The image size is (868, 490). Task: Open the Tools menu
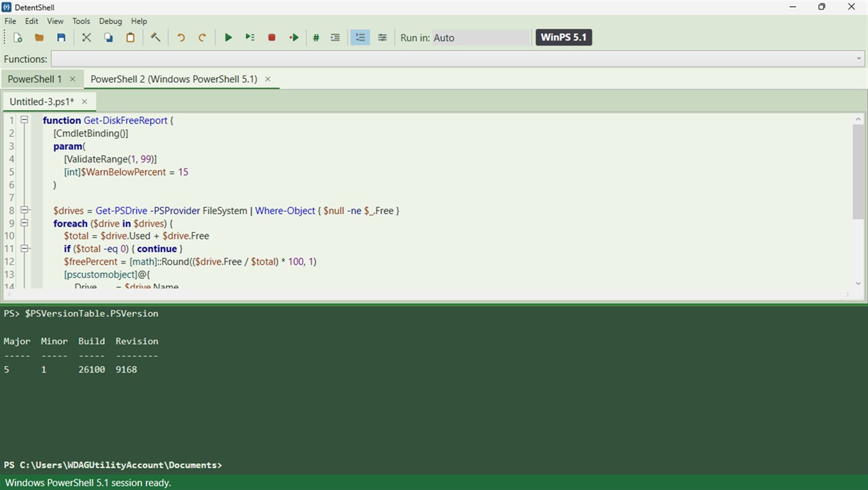(82, 21)
